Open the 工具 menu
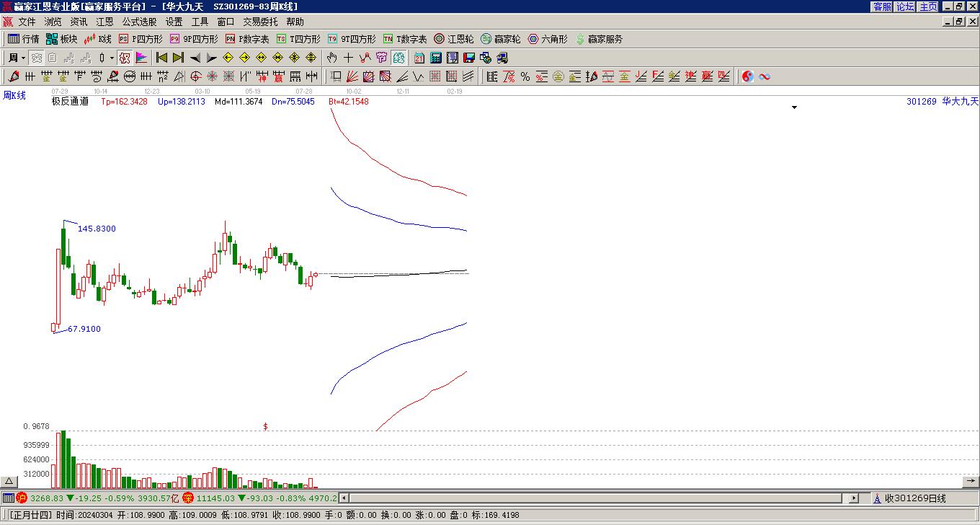This screenshot has width=980, height=525. point(200,22)
